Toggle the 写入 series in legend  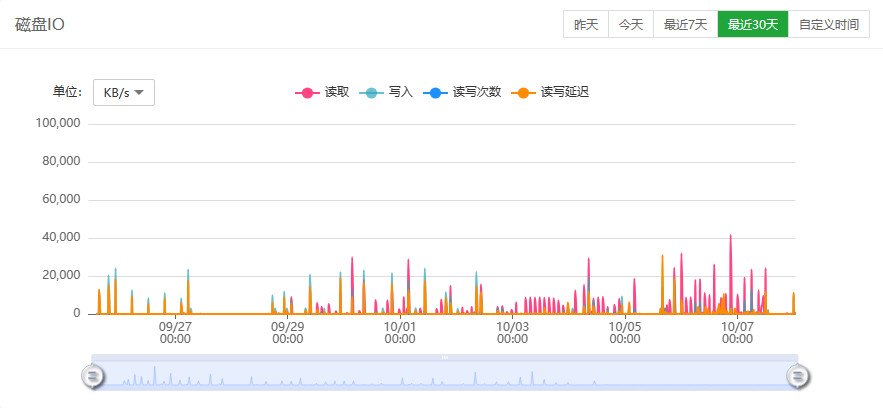coord(386,92)
